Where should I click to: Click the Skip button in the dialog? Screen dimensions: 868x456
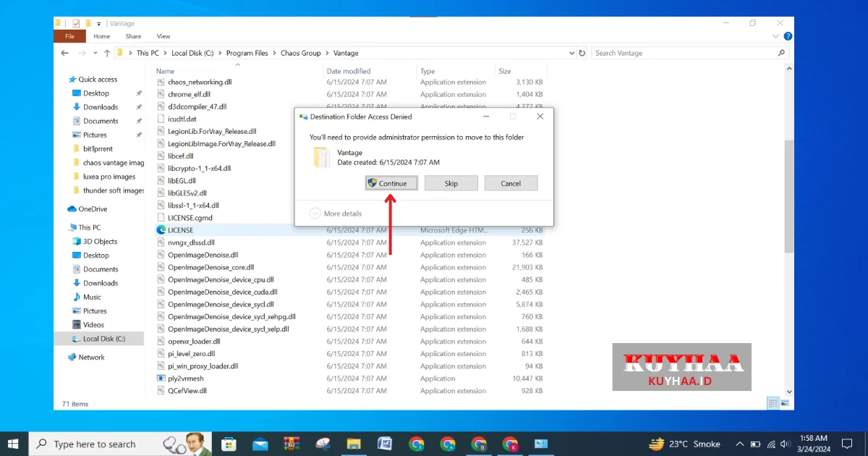pos(451,183)
